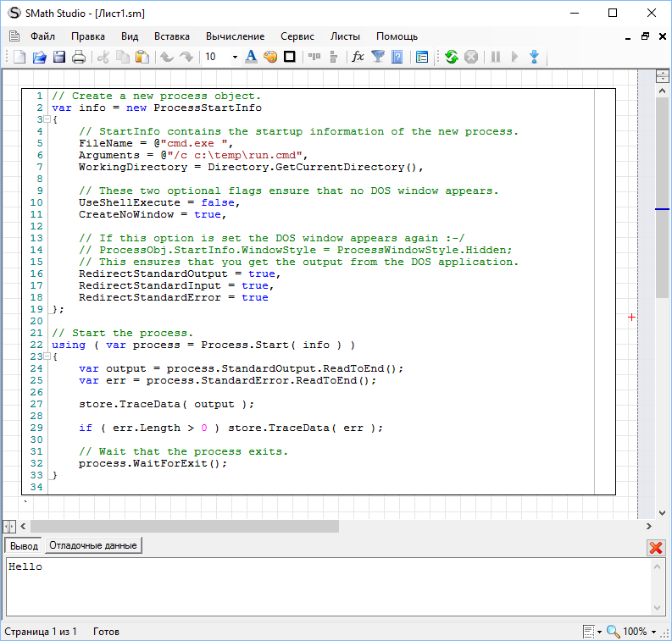Click the green recalculate worksheet icon
Viewport: 672px width, 641px height.
pos(451,57)
